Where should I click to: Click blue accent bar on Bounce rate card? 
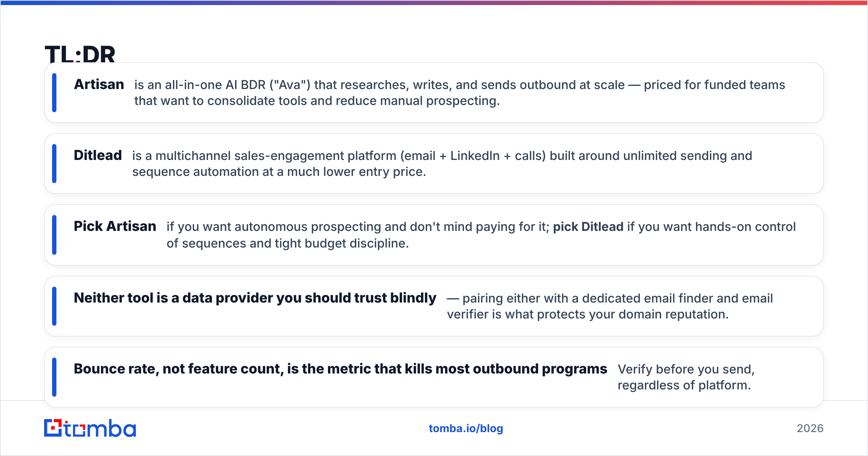coord(54,377)
